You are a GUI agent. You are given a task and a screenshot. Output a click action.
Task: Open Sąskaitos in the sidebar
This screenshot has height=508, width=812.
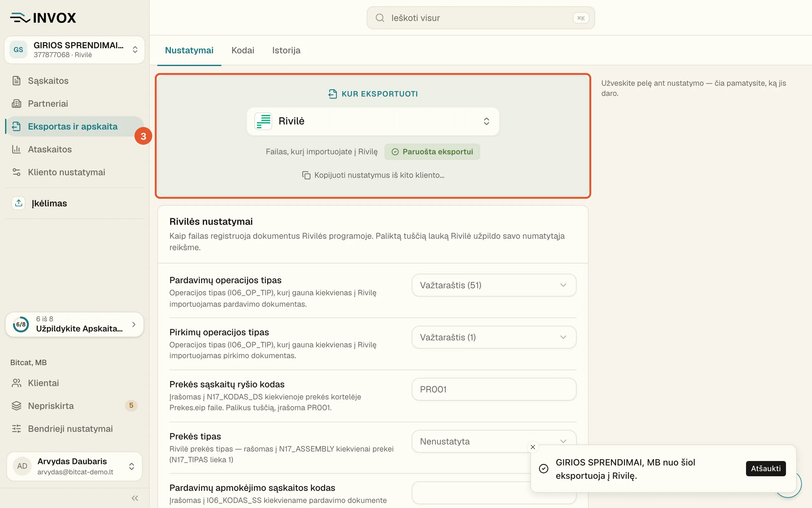[75, 81]
